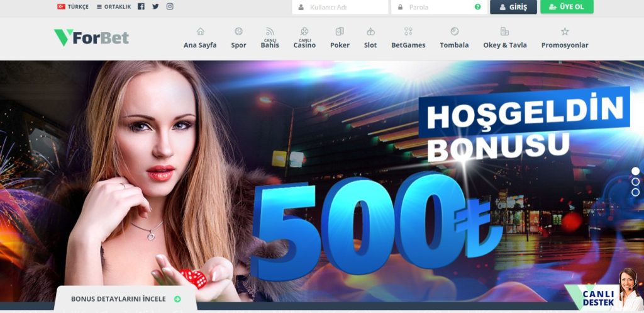Open the Slot page
The width and height of the screenshot is (644, 313).
[370, 45]
